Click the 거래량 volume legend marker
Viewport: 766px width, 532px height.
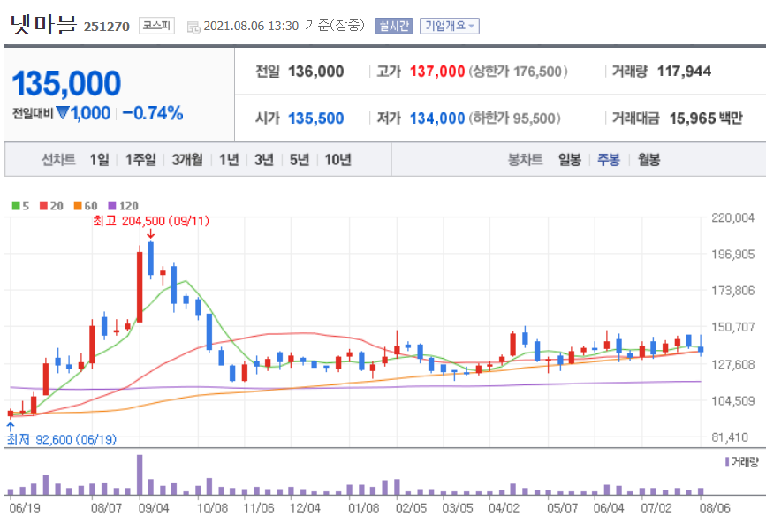point(727,461)
